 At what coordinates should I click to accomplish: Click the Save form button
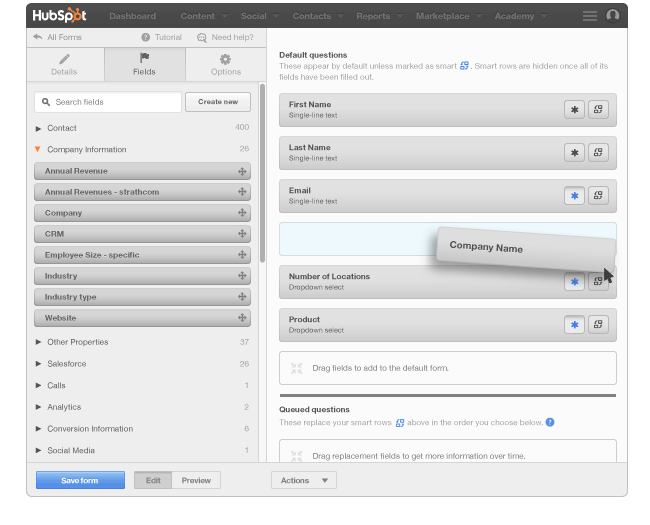(80, 481)
